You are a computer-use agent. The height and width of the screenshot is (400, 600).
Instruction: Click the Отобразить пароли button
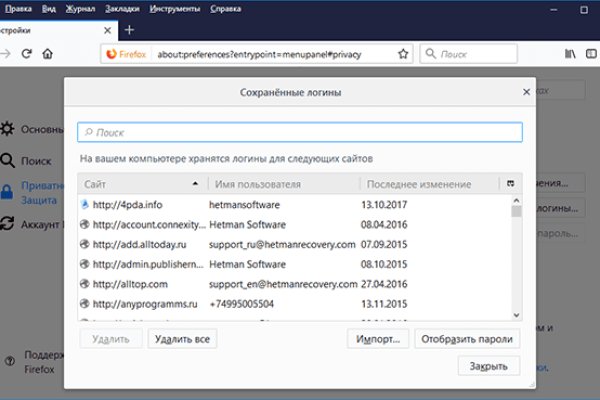[467, 339]
